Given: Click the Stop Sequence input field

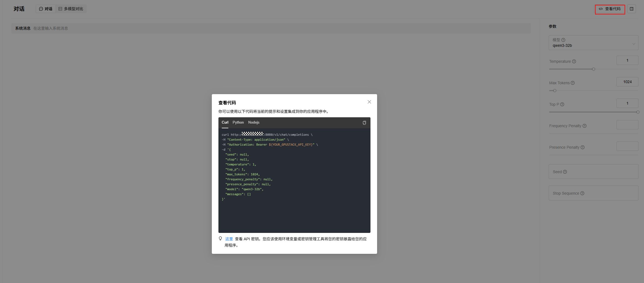Looking at the screenshot, I should [593, 193].
